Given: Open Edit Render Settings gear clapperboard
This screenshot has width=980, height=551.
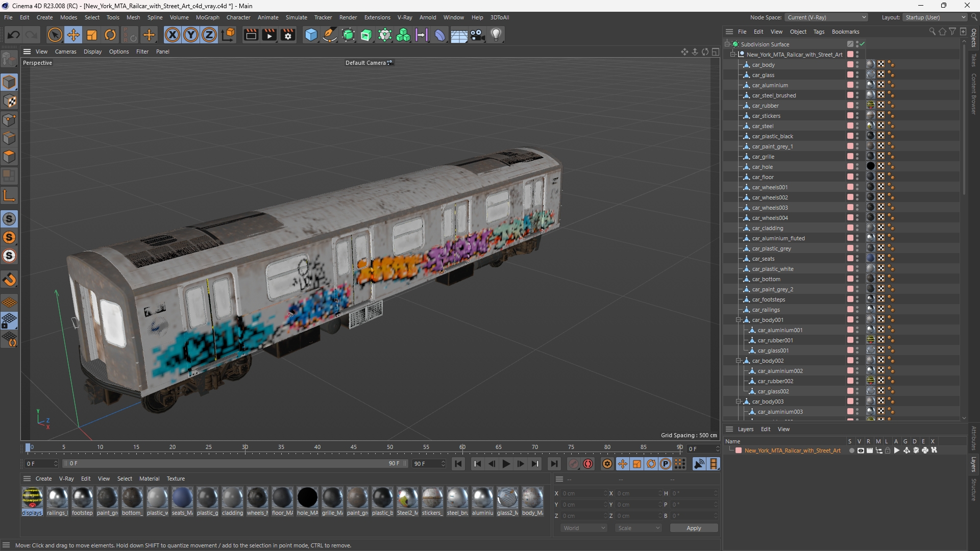Looking at the screenshot, I should tap(288, 35).
